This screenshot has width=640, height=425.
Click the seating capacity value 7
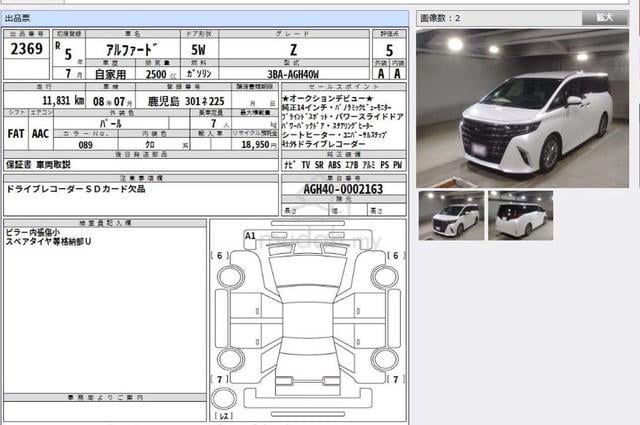213,123
